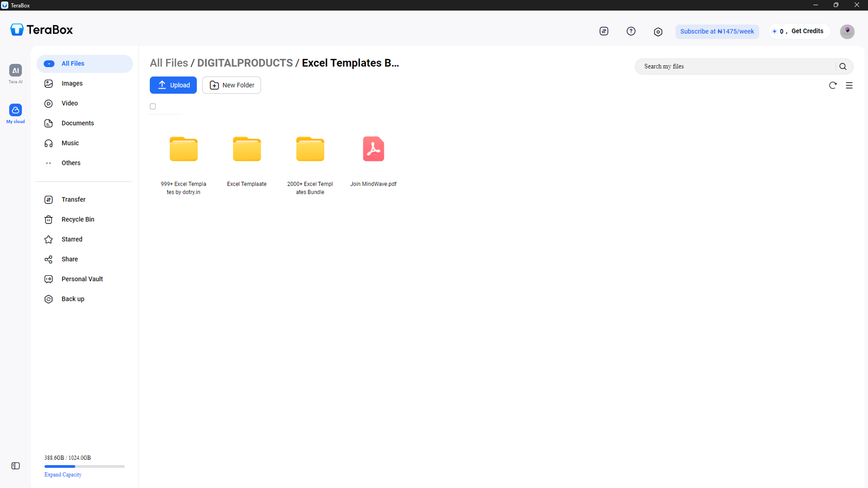Open Tera AI in left rail
868x488 pixels.
(x=16, y=74)
